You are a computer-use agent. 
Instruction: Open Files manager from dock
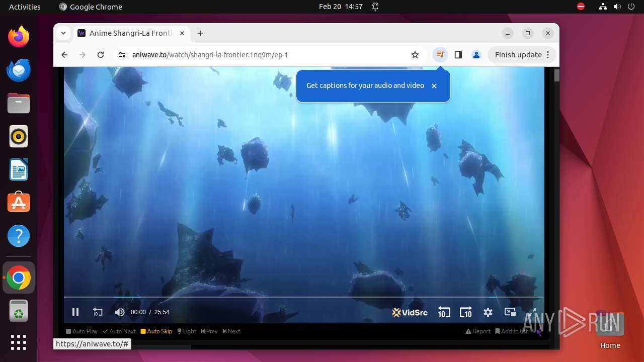19,103
